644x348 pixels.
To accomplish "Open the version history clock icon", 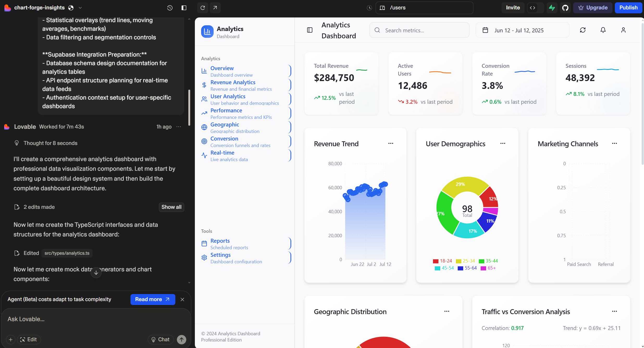I will point(170,8).
